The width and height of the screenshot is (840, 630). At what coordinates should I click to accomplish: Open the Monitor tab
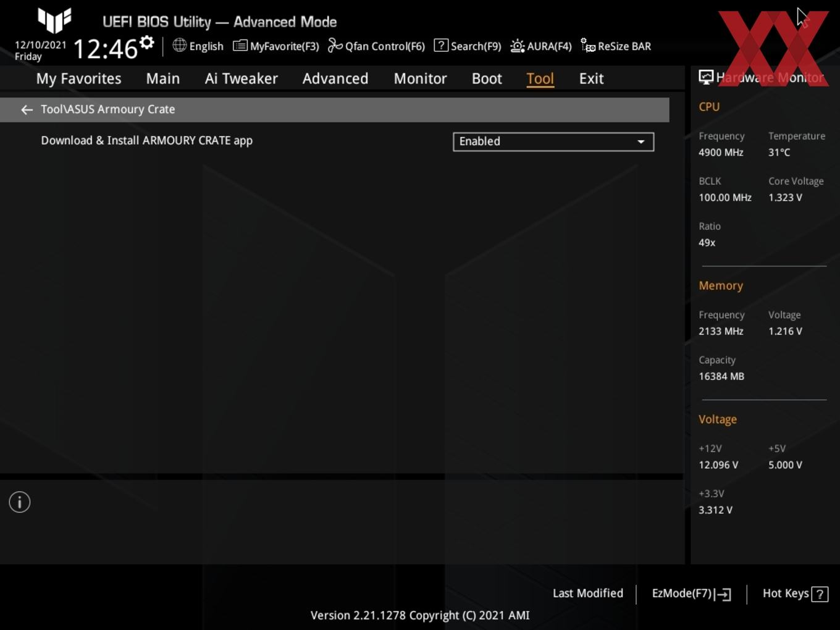tap(420, 78)
